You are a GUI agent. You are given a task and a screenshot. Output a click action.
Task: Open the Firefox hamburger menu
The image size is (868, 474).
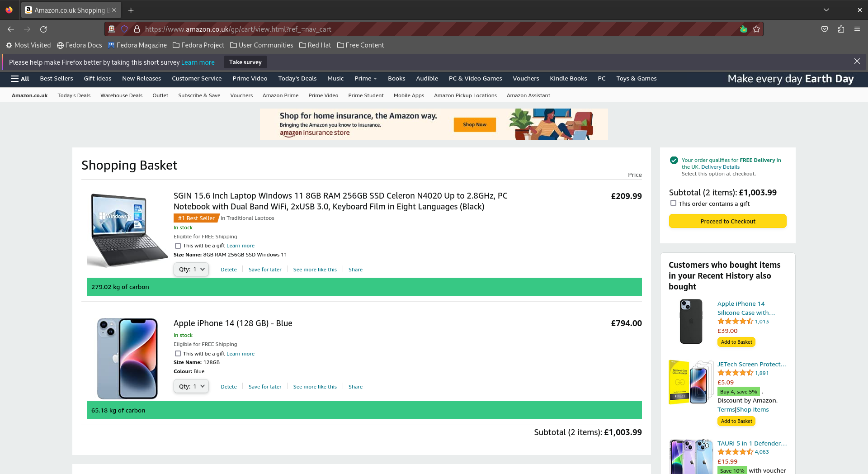pyautogui.click(x=857, y=29)
